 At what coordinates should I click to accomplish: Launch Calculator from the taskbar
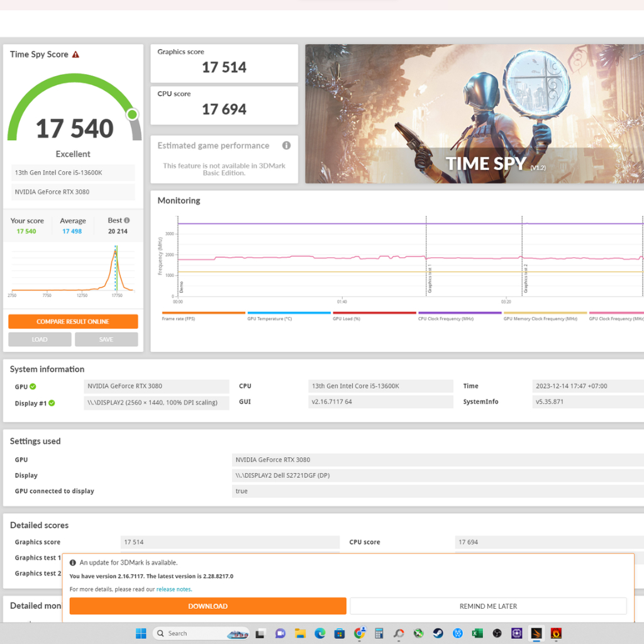tap(379, 633)
